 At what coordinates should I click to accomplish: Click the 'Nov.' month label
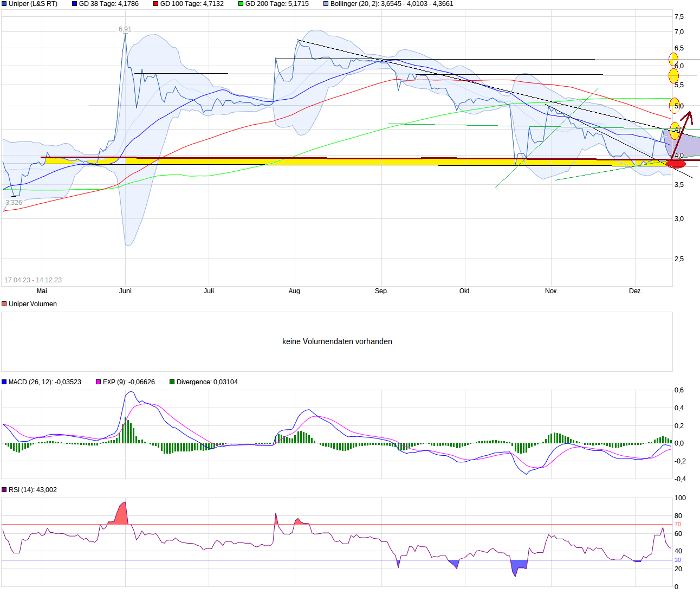click(x=552, y=291)
